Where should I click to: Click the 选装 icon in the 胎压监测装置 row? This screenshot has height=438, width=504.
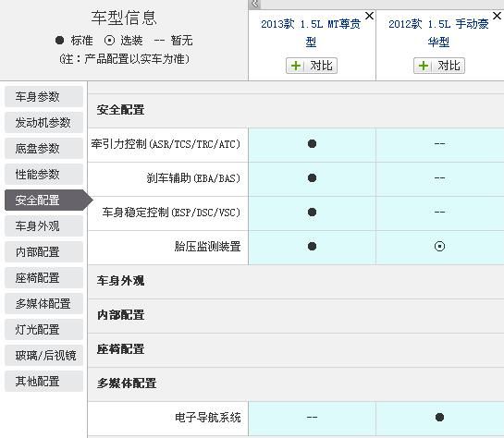(439, 247)
